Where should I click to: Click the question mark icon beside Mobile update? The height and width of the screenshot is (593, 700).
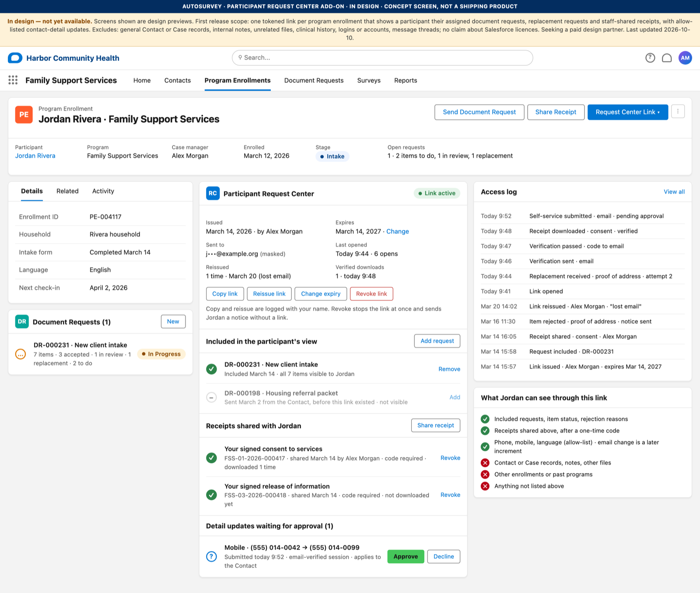click(x=211, y=556)
